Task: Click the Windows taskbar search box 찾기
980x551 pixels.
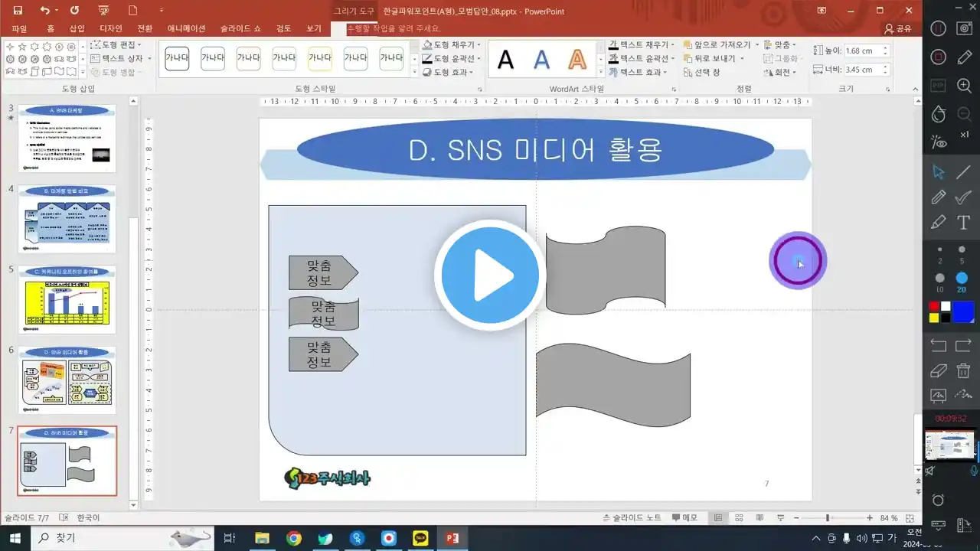Action: (122, 538)
